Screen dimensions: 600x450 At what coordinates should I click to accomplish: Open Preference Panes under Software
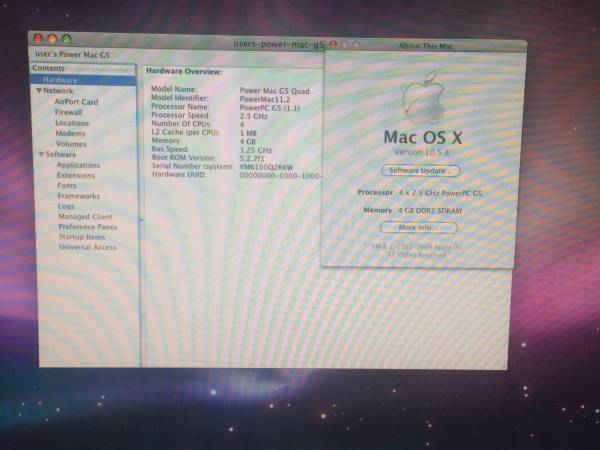click(x=88, y=227)
